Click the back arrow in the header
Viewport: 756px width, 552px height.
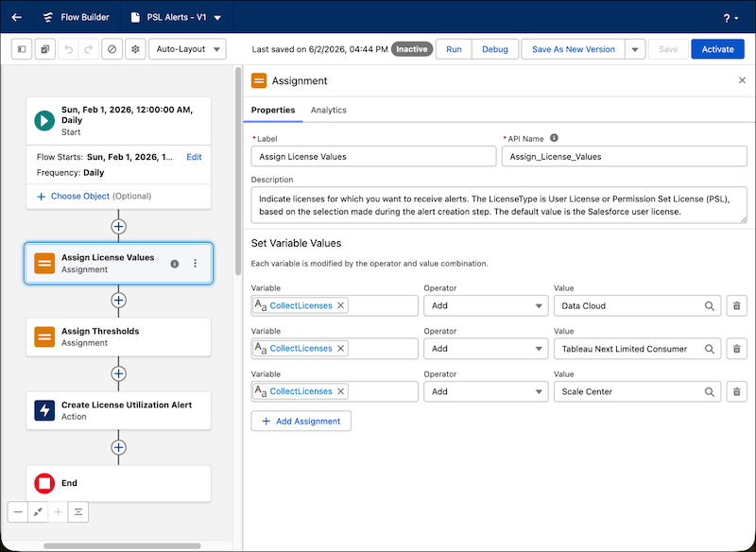pos(16,17)
